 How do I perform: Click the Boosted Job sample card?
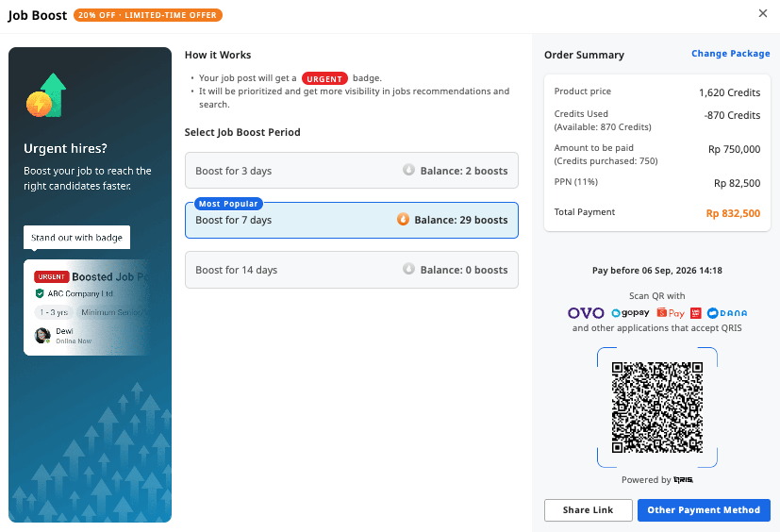click(x=88, y=308)
